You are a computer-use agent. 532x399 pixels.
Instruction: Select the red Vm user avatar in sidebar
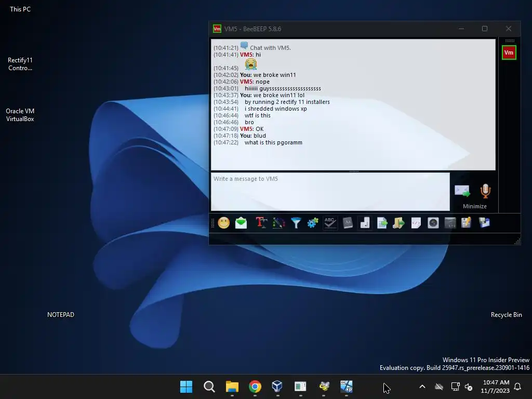point(509,52)
